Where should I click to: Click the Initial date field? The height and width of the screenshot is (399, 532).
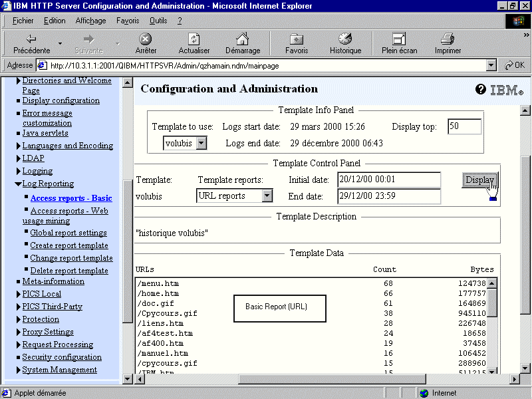[x=389, y=180]
